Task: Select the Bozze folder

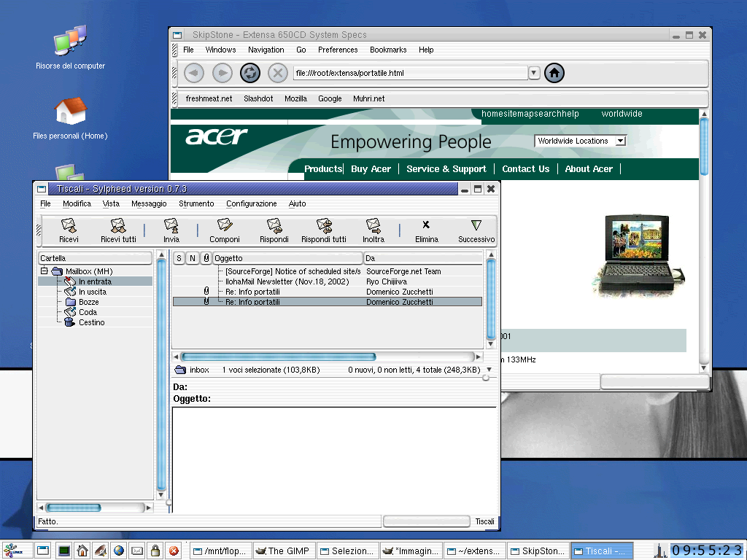Action: click(88, 302)
